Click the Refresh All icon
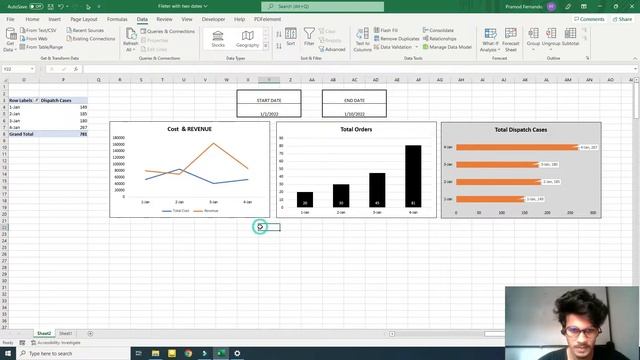Viewport: 640px width, 360px height. pyautogui.click(x=131, y=35)
